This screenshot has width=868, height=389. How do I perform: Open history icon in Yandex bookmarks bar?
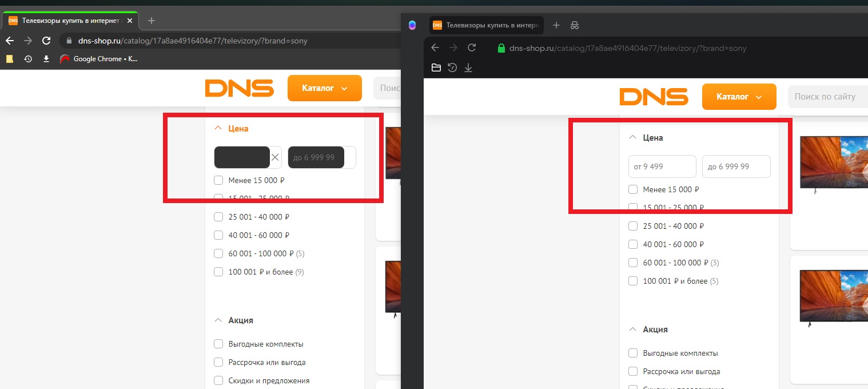[x=452, y=68]
